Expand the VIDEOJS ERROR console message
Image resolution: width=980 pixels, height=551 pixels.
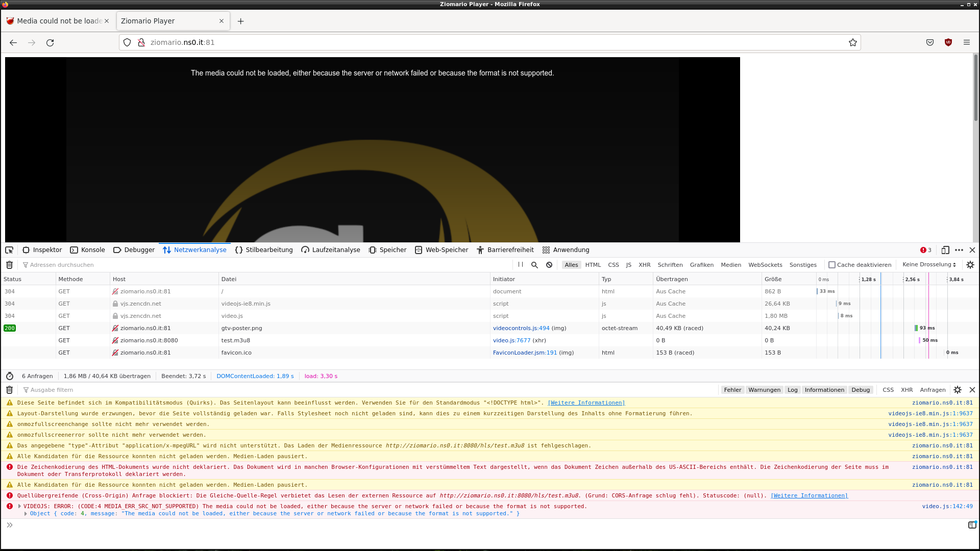point(19,506)
